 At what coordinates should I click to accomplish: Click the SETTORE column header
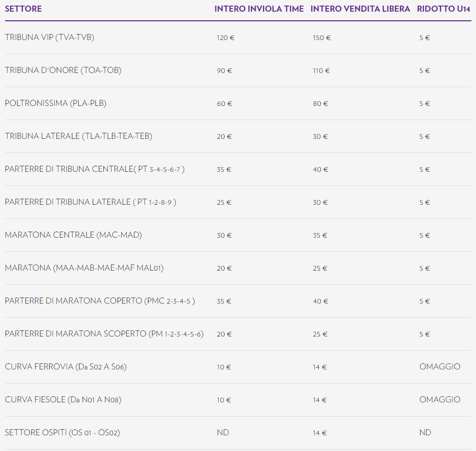[23, 9]
